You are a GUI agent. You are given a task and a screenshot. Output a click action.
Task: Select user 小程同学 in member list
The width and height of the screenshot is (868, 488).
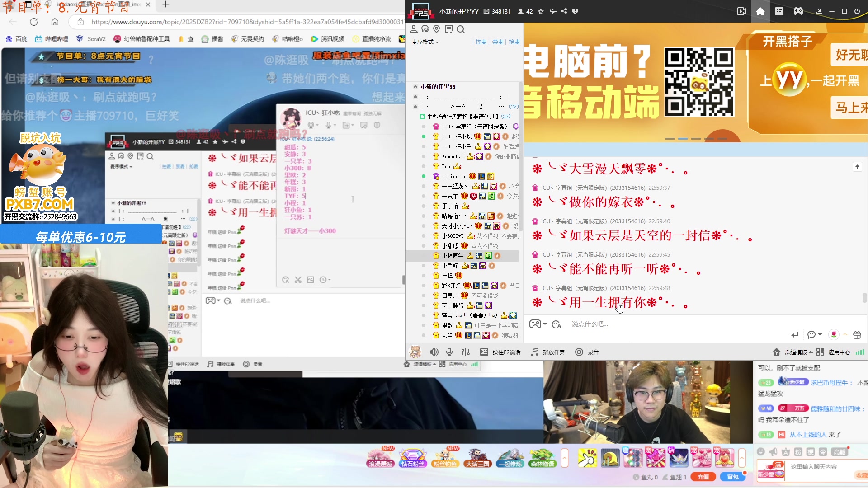pos(462,256)
